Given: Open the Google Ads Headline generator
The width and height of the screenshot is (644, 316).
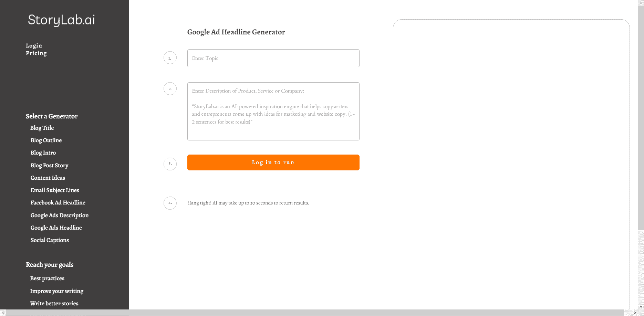Looking at the screenshot, I should click(x=56, y=228).
